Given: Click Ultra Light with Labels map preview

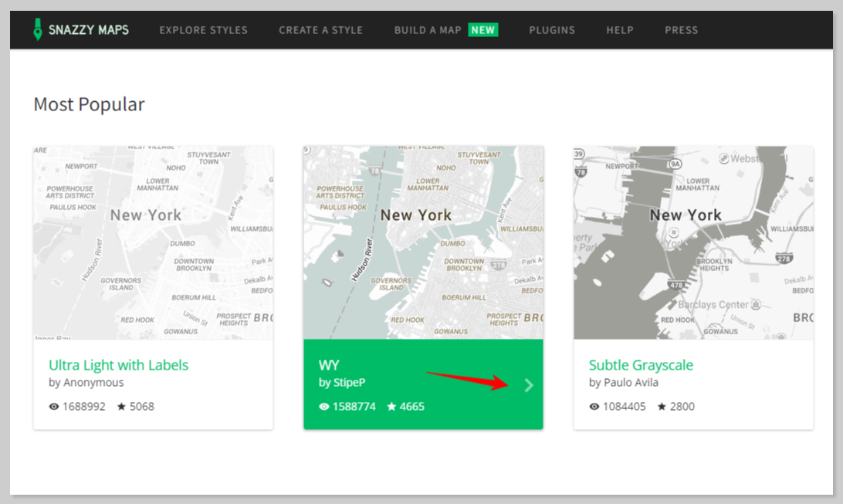Looking at the screenshot, I should [x=153, y=242].
